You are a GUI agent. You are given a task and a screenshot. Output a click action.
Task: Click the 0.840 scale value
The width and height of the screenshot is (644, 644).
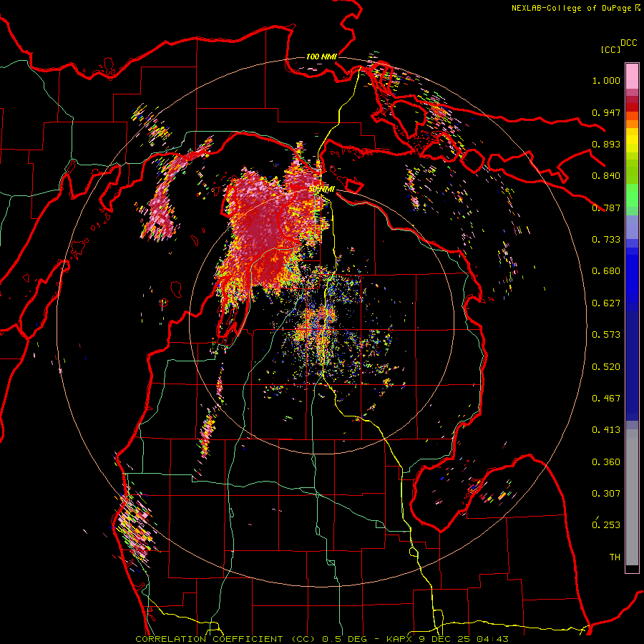(606, 176)
